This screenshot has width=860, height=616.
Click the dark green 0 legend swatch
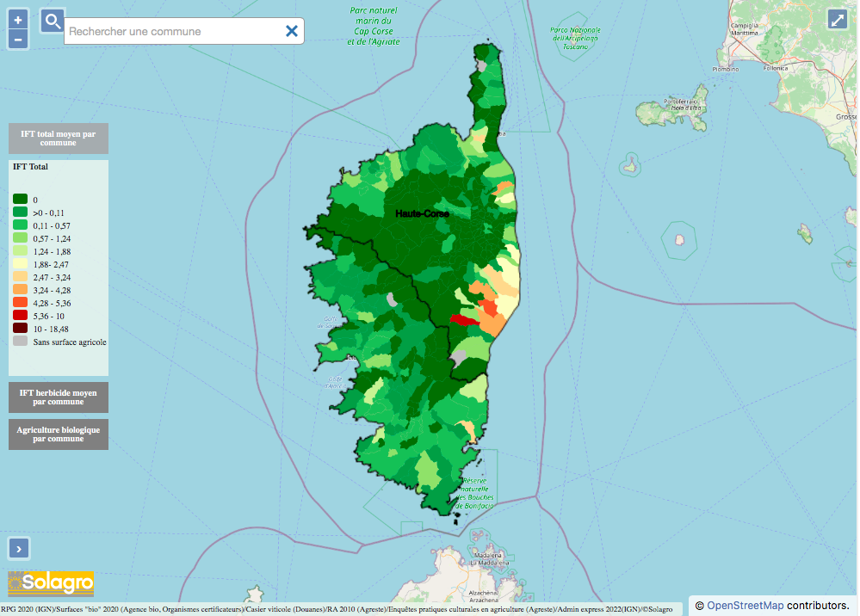(x=20, y=199)
